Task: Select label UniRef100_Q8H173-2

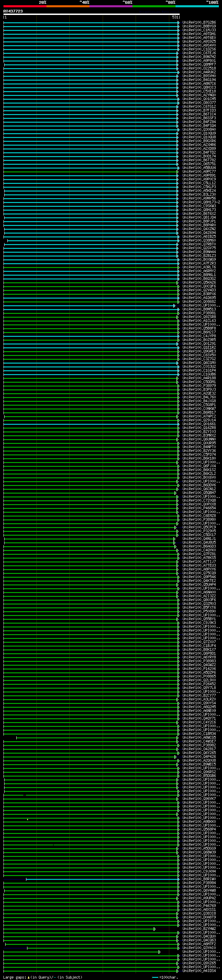Action: click(x=201, y=202)
